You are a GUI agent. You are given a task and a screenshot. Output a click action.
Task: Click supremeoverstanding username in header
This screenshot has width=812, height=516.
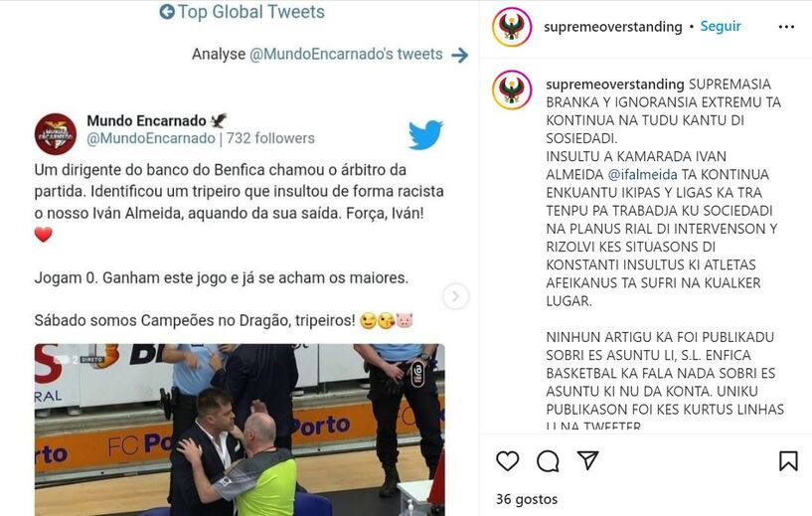612,27
